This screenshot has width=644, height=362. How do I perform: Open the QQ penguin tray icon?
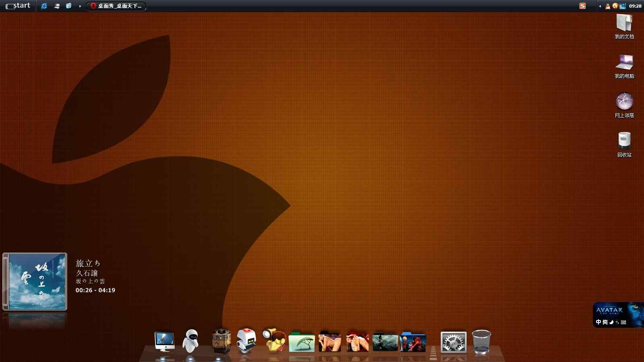608,6
